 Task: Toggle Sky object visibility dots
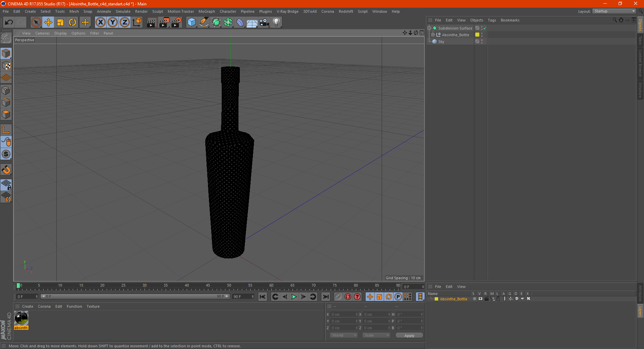(x=482, y=41)
